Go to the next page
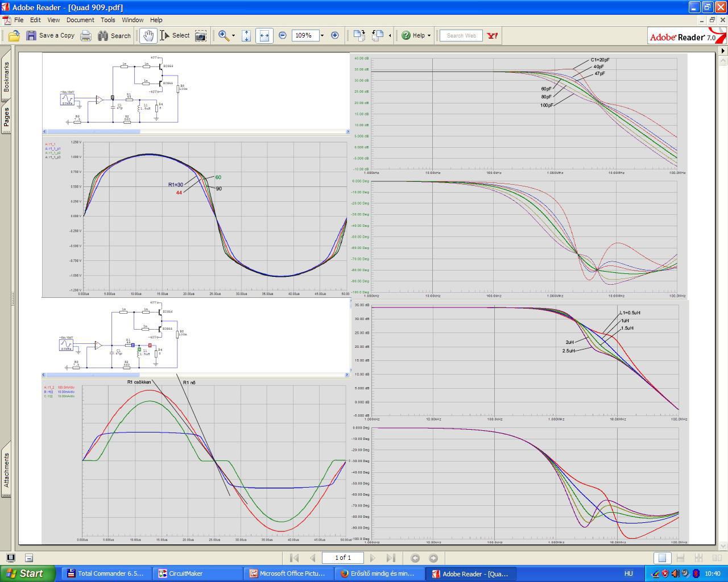 point(373,558)
